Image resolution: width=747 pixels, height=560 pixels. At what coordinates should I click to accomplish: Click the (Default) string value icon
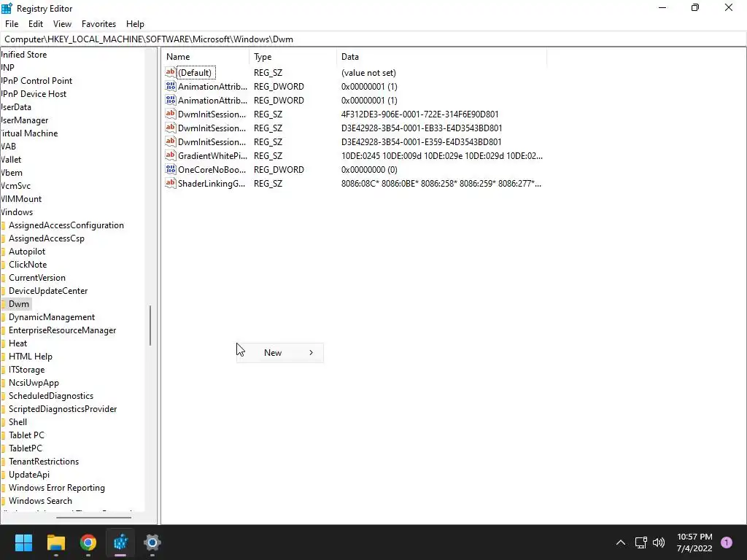pos(170,72)
